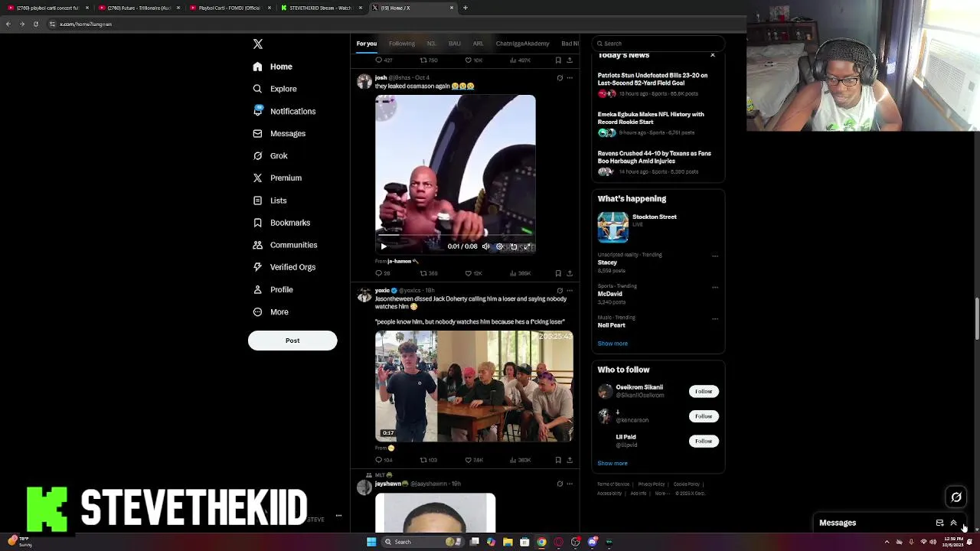
Task: Open the Explore search icon in sidebar
Action: (x=257, y=89)
